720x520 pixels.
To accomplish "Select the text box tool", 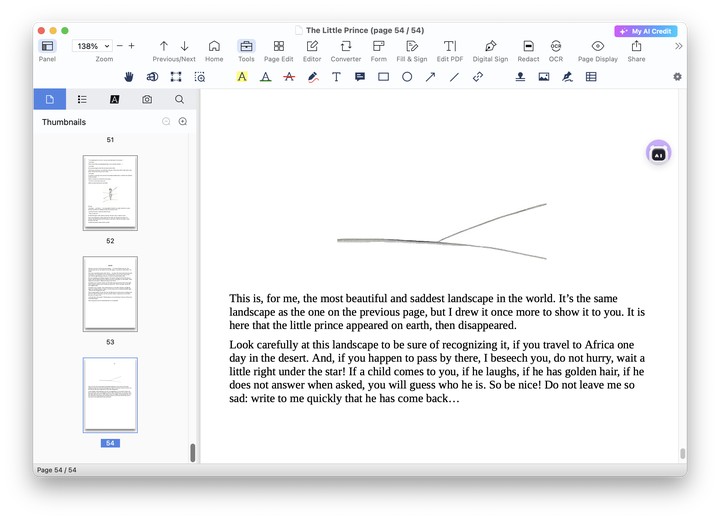I will tap(337, 77).
